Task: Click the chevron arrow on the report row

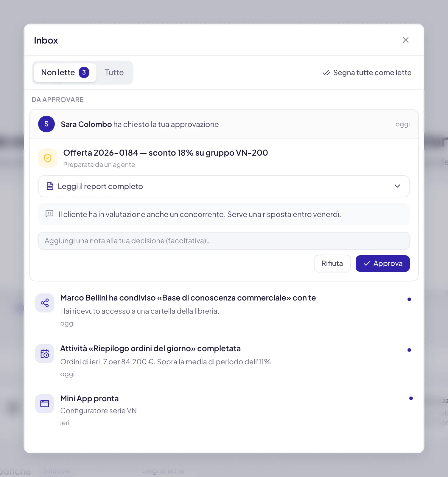Action: 397,186
